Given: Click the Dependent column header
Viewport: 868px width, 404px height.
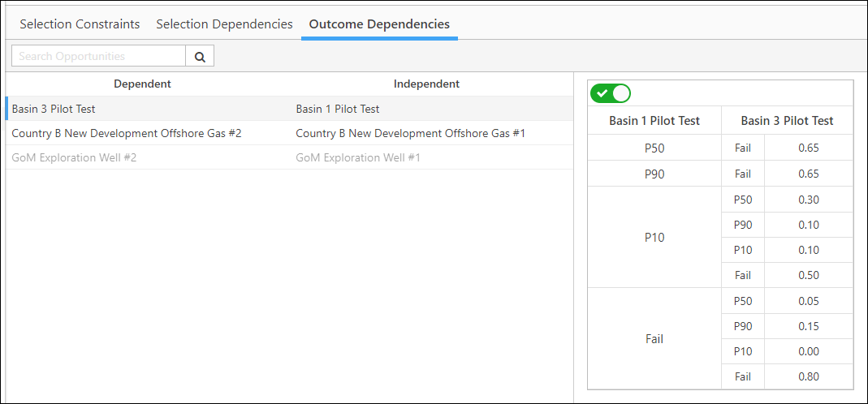Looking at the screenshot, I should click(142, 84).
